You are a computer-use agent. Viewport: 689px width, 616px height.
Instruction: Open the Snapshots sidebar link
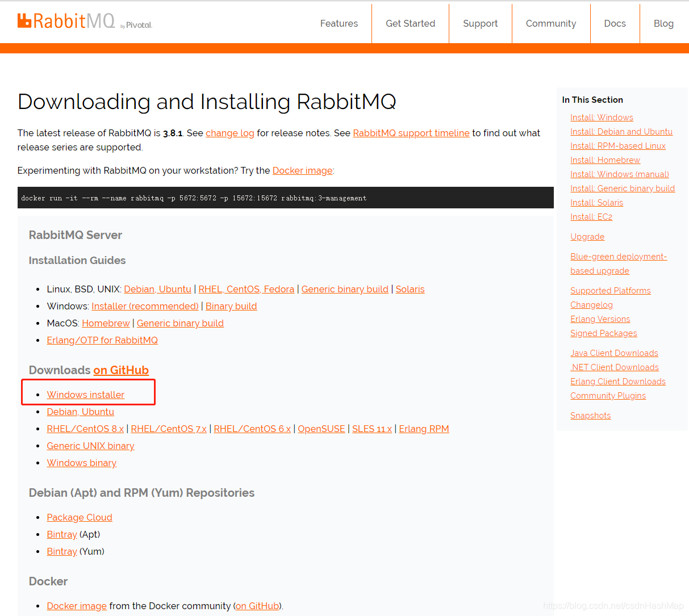[x=590, y=416]
